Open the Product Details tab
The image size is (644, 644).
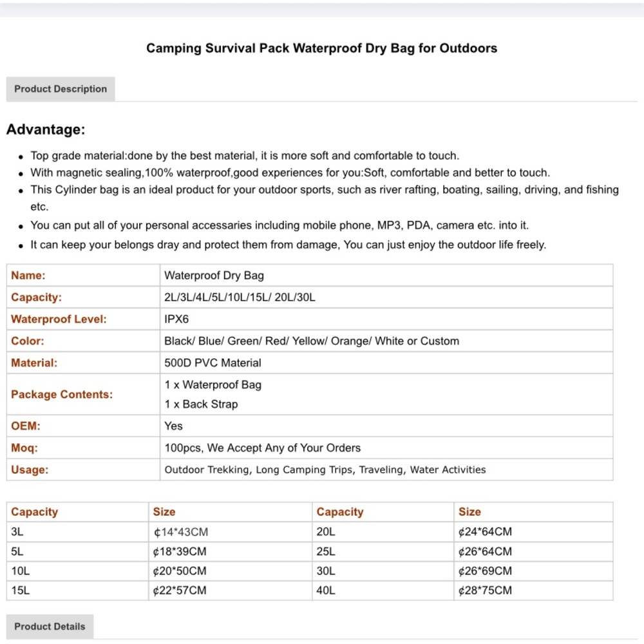pos(50,627)
